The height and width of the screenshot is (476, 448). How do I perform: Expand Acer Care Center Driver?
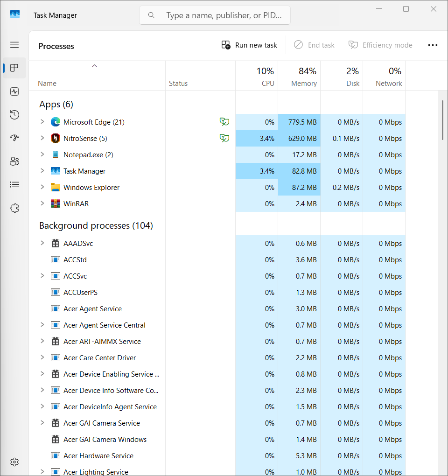click(42, 357)
